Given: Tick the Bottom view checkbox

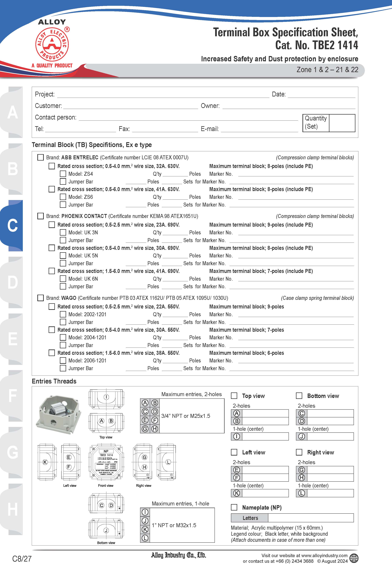Looking at the screenshot, I should coord(299,396).
